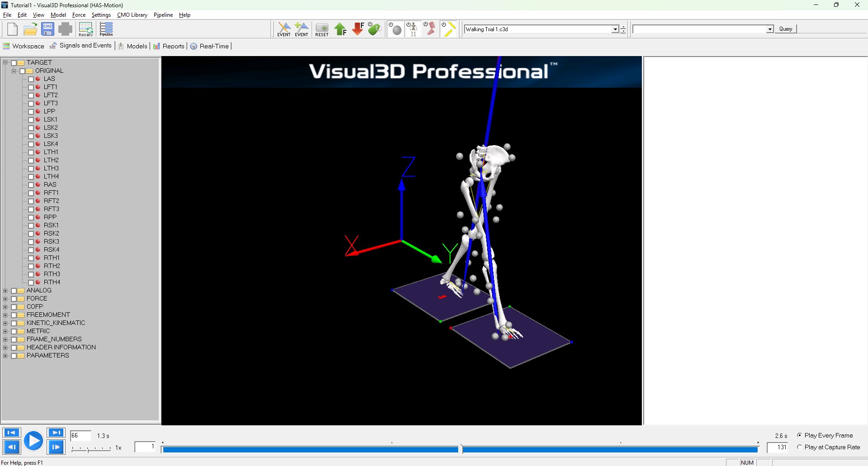
Task: Open the CMO Library menu
Action: (x=132, y=15)
